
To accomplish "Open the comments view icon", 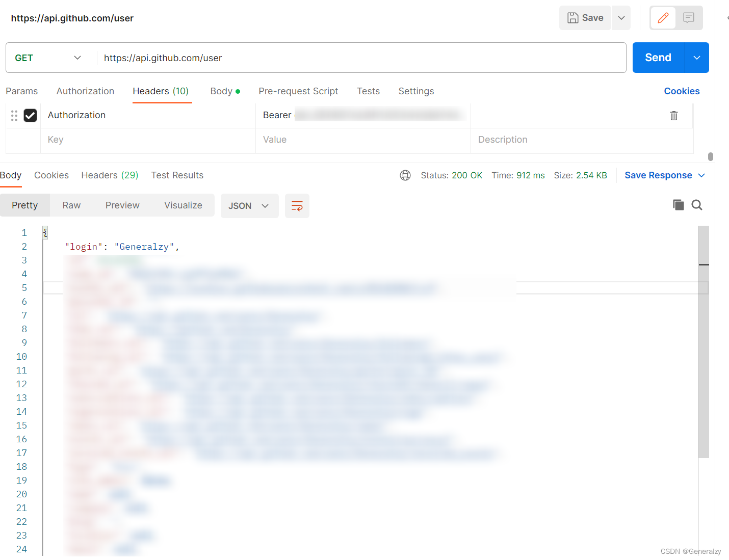I will pyautogui.click(x=689, y=18).
